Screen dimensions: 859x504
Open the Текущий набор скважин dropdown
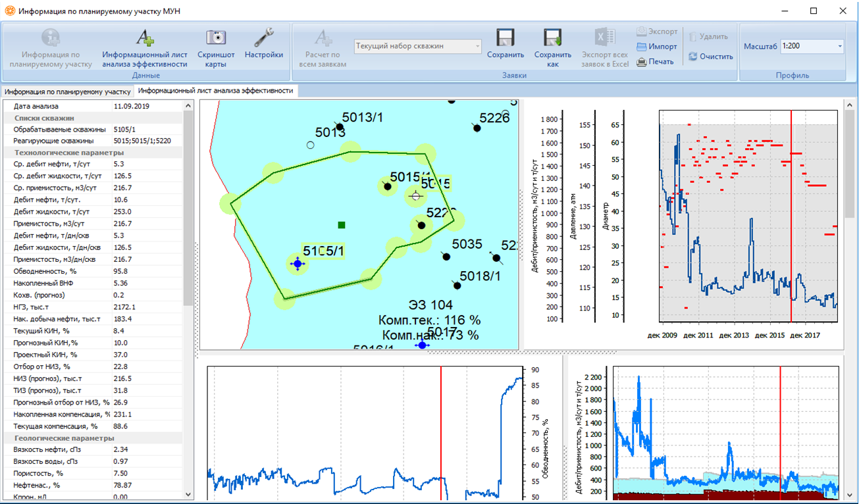pyautogui.click(x=418, y=46)
